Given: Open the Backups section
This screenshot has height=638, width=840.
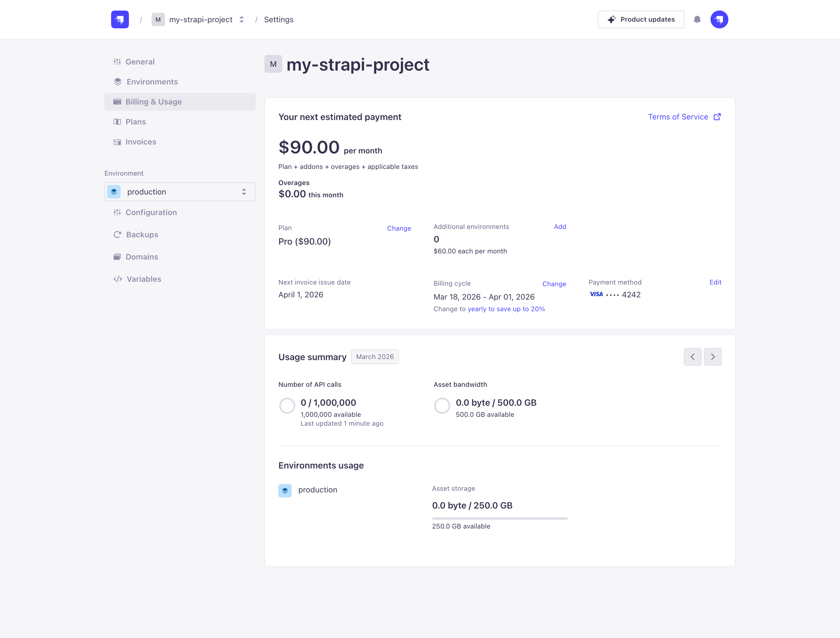Looking at the screenshot, I should (142, 235).
